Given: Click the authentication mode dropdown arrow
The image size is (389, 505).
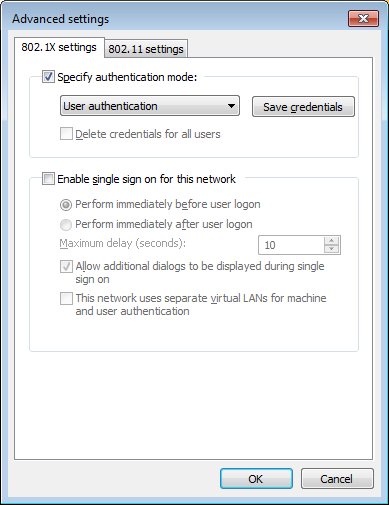Looking at the screenshot, I should (231, 106).
